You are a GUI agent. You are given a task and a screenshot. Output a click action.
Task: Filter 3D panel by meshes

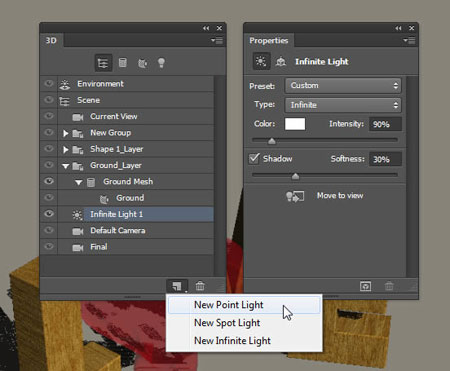pyautogui.click(x=123, y=62)
